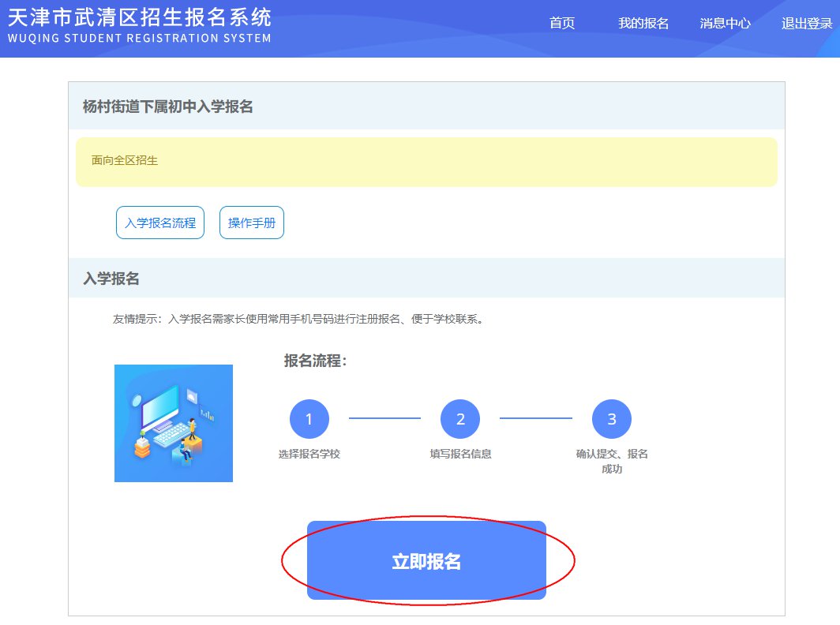Click the WUQING STUDENT REGISTRATION SYSTEM subtitle
Viewport: 840px width, 625px height.
click(x=139, y=39)
